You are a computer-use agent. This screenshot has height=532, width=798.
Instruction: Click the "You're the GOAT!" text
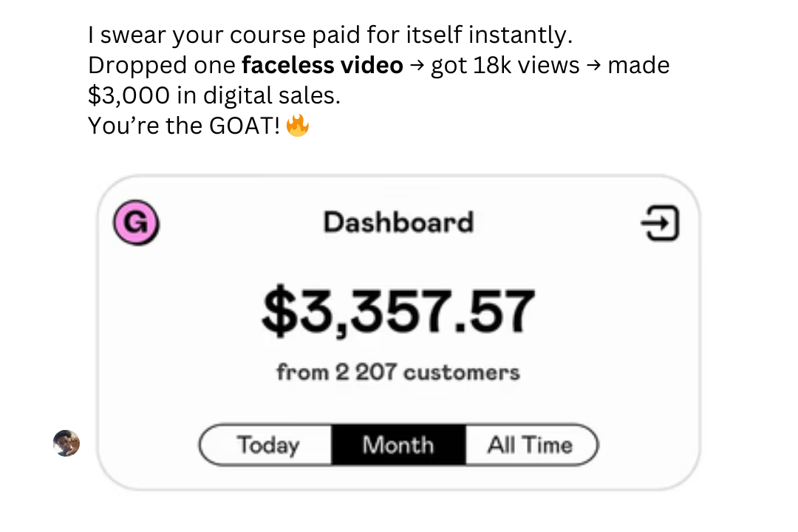(184, 126)
